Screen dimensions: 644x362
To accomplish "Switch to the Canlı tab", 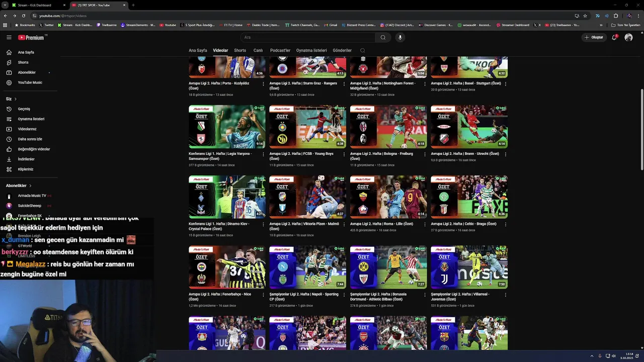I will click(258, 50).
